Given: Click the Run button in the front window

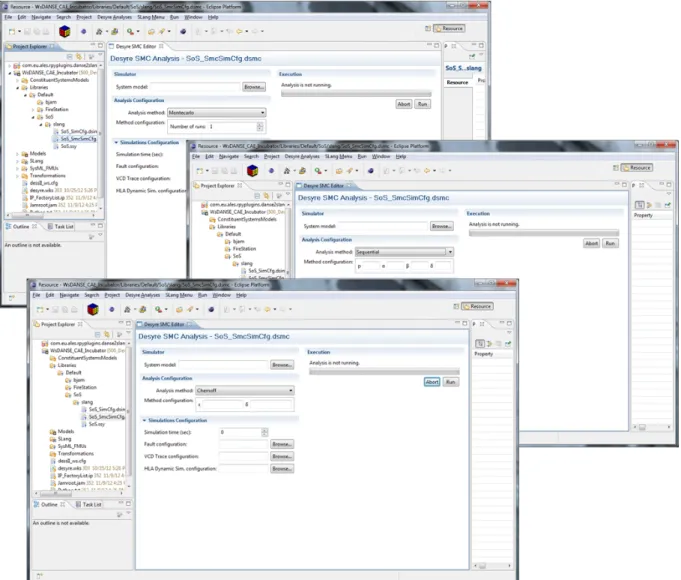Looking at the screenshot, I should [451, 382].
